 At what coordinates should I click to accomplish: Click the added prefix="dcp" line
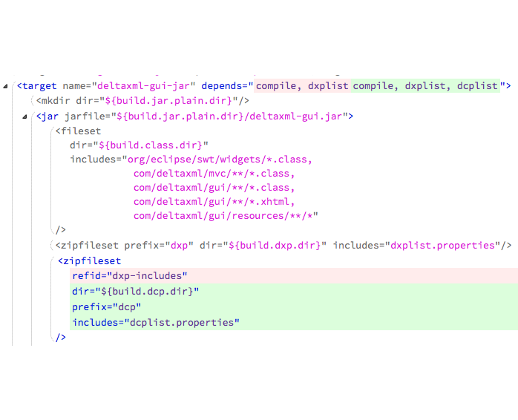tap(106, 306)
